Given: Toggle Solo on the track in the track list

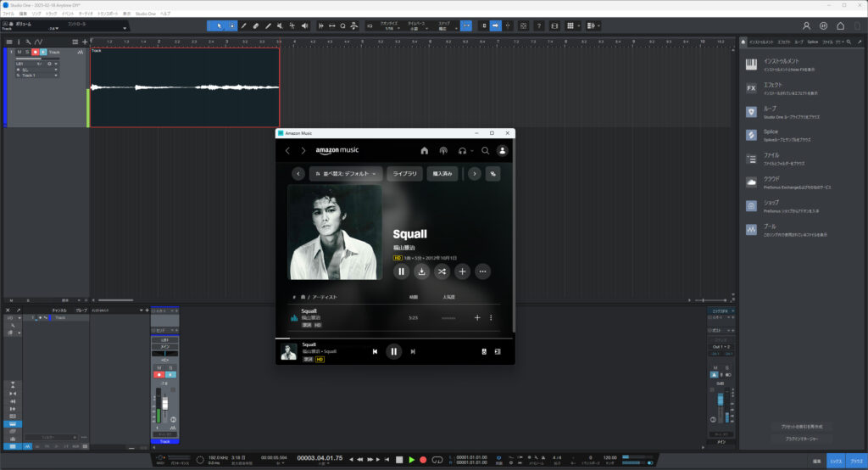Looking at the screenshot, I should click(27, 53).
